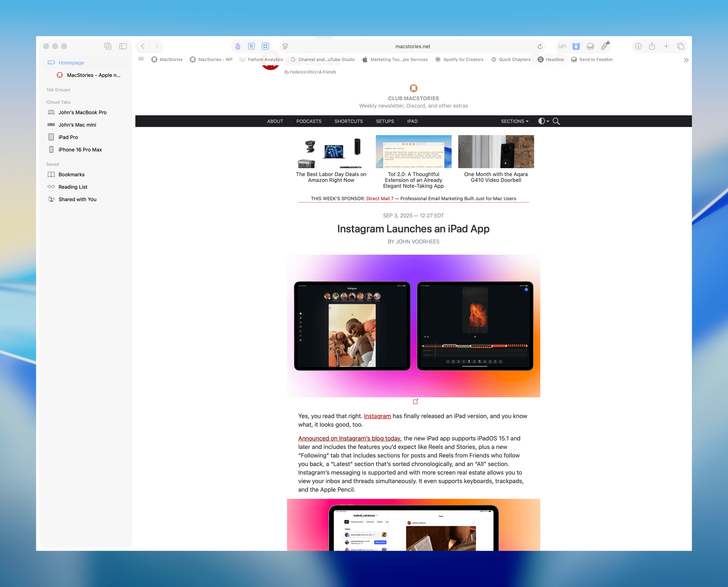
Task: Open the favorites grid icon
Action: pos(141,59)
